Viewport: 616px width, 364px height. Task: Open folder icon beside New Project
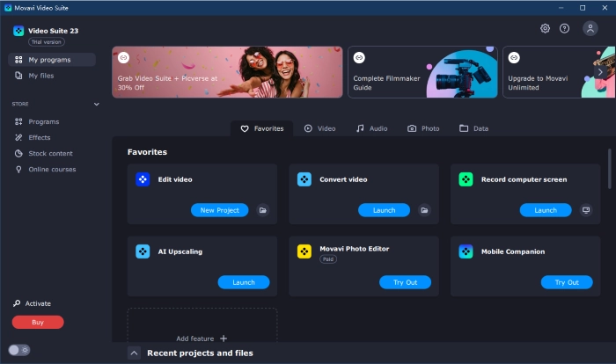pos(262,210)
